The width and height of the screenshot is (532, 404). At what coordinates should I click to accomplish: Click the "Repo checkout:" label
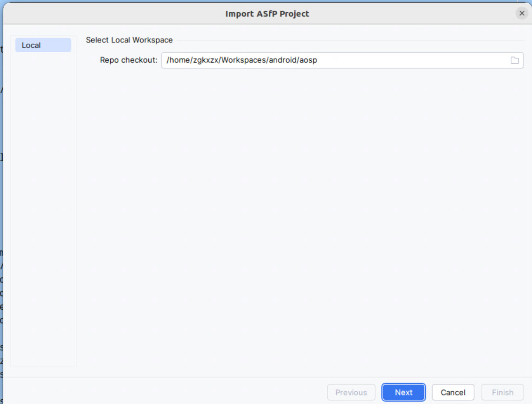(x=129, y=60)
